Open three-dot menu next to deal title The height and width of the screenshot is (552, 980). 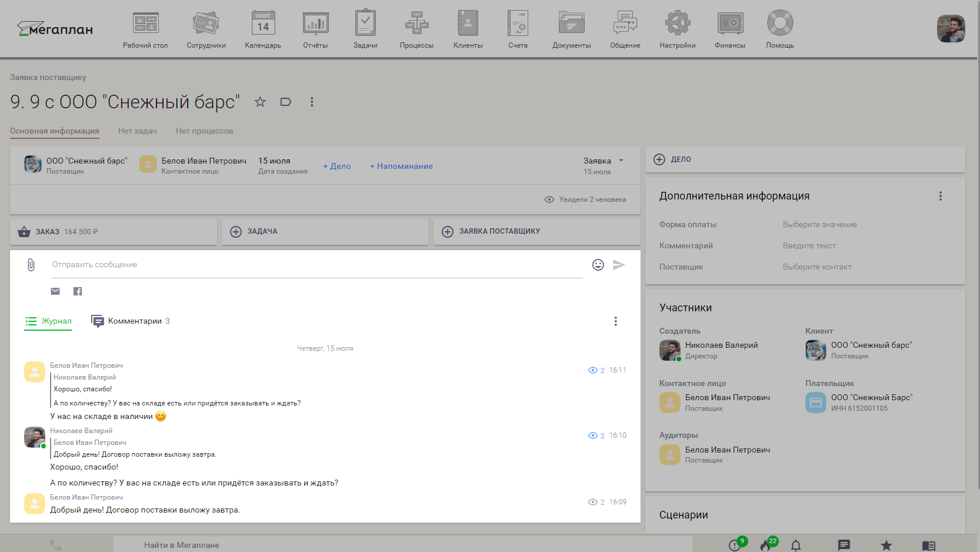(312, 102)
